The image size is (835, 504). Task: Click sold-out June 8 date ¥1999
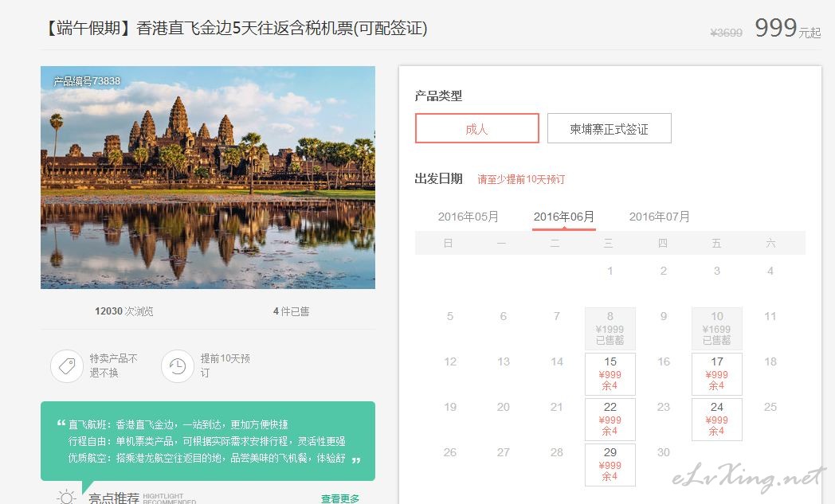[610, 328]
